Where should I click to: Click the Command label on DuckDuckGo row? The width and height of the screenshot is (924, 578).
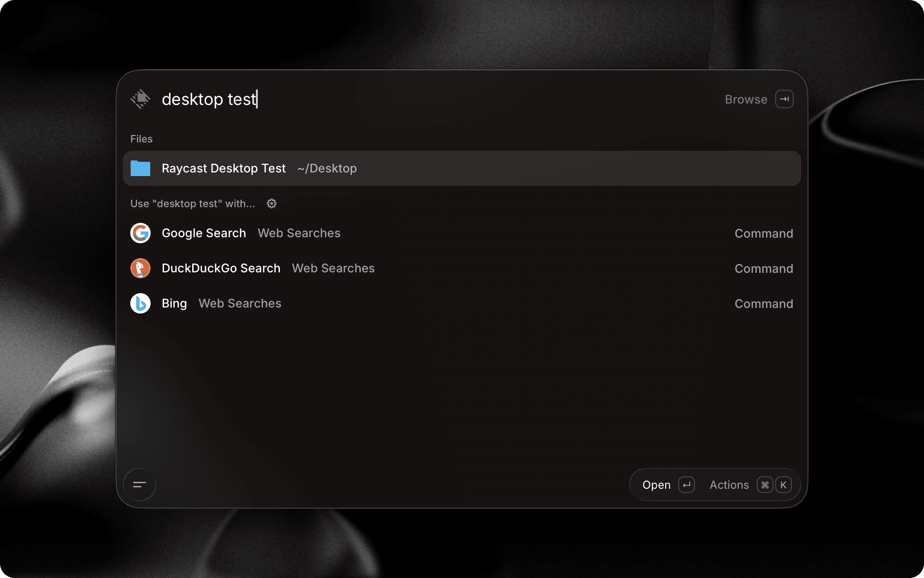764,269
